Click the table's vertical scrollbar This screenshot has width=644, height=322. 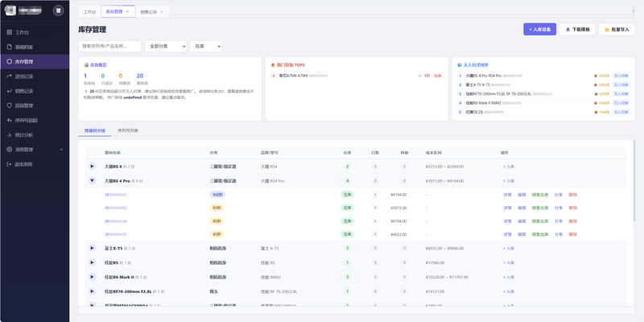(634, 180)
